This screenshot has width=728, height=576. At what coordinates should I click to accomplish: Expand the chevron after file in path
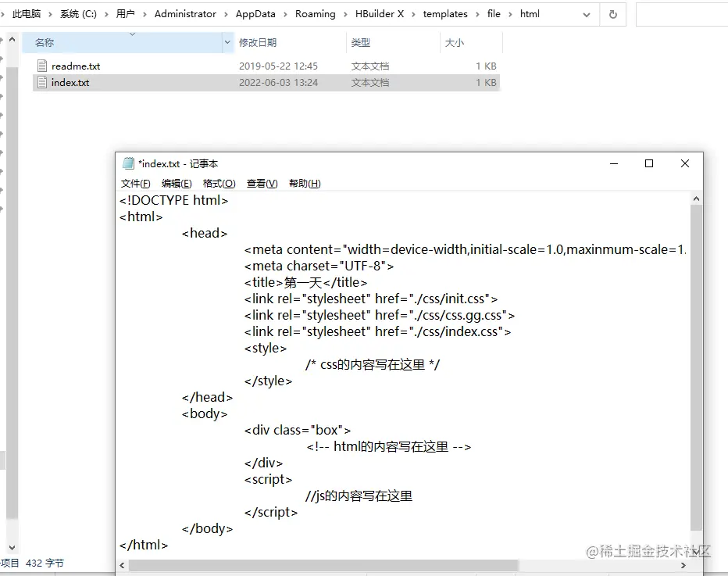[510, 14]
